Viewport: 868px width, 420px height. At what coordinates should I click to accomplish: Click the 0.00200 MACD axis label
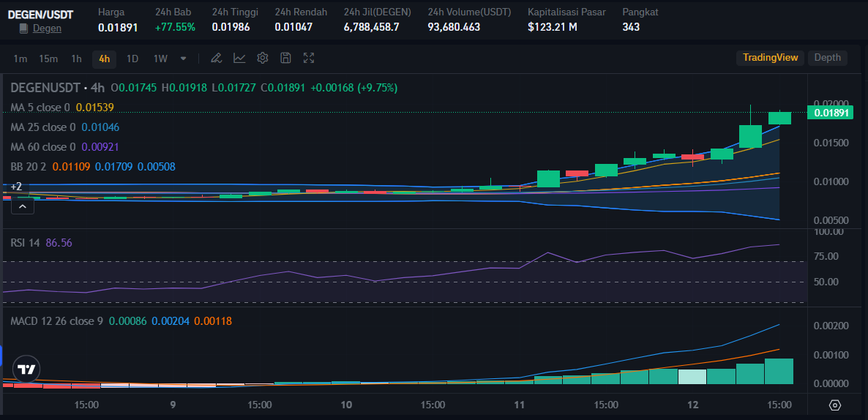coord(831,326)
